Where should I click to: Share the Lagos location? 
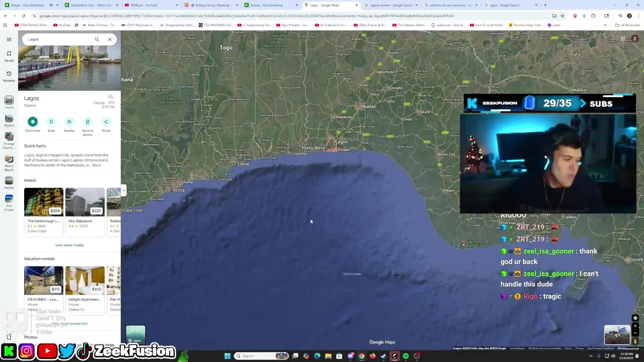[x=106, y=124]
